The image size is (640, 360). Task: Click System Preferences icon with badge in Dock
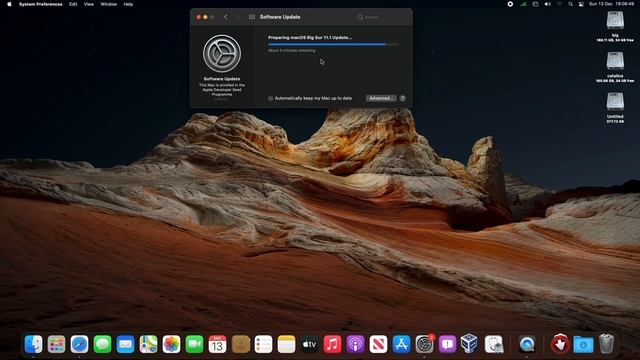coord(424,344)
